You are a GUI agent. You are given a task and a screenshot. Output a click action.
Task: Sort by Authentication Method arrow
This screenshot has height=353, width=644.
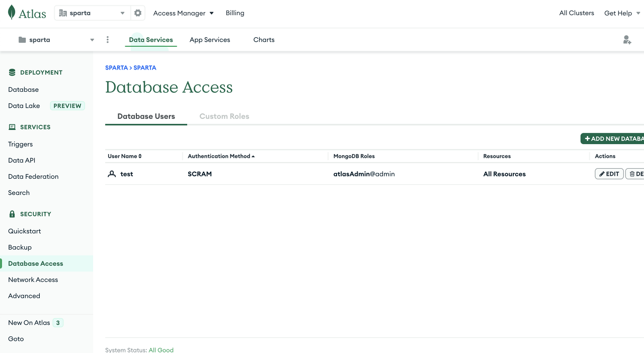tap(253, 156)
